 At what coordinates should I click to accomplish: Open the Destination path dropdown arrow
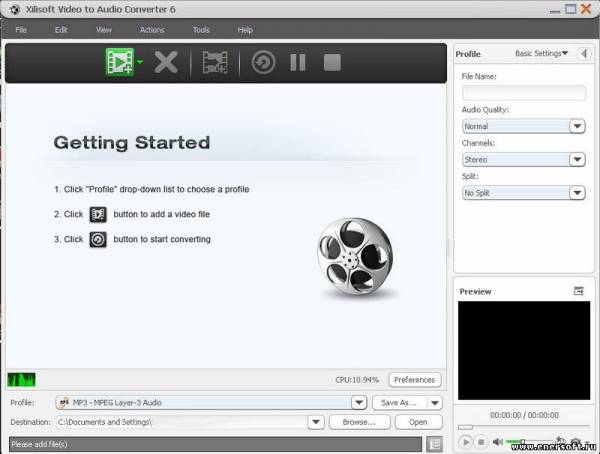pos(316,422)
